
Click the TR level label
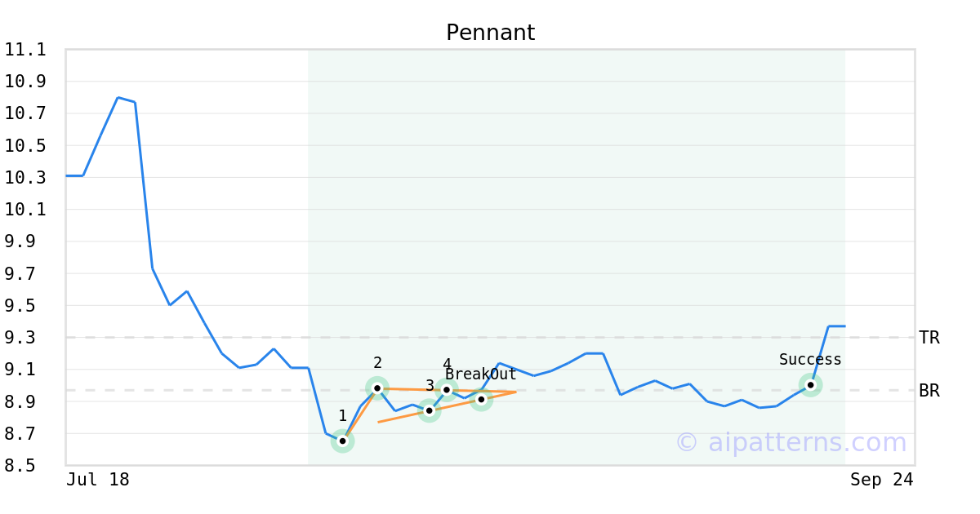click(929, 338)
